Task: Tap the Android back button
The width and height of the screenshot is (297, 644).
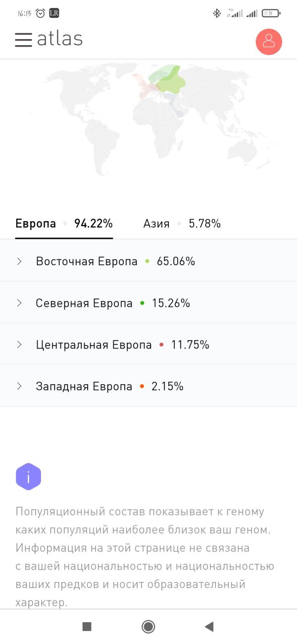Action: click(209, 627)
